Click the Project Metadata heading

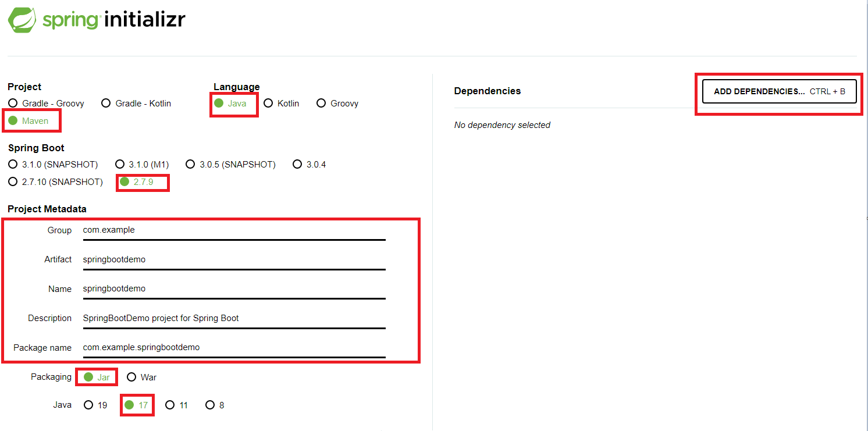[x=47, y=209]
